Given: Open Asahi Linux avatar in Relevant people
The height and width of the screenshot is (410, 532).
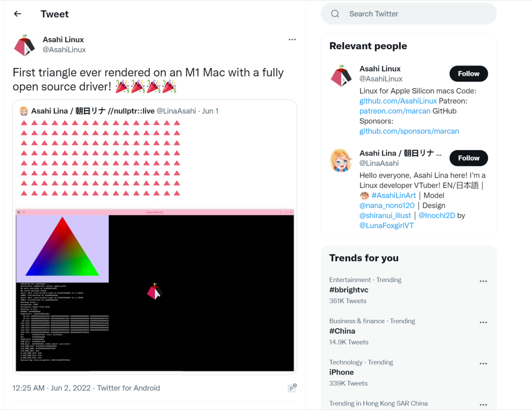Looking at the screenshot, I should tap(341, 76).
